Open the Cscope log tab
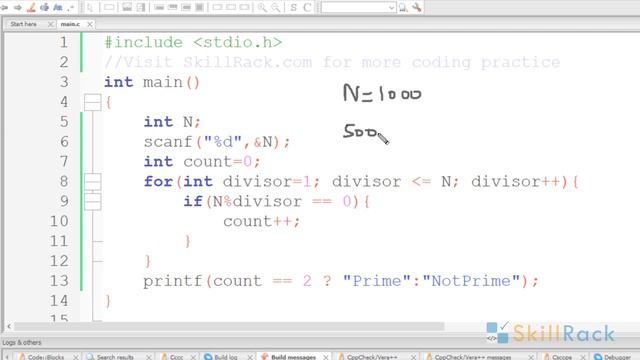The height and width of the screenshot is (360, 640). (562, 357)
